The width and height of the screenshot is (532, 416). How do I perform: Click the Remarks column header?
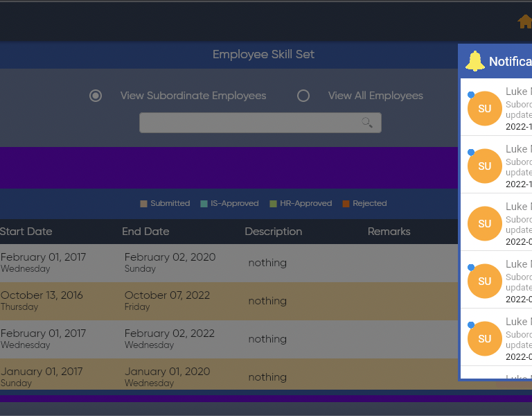389,232
